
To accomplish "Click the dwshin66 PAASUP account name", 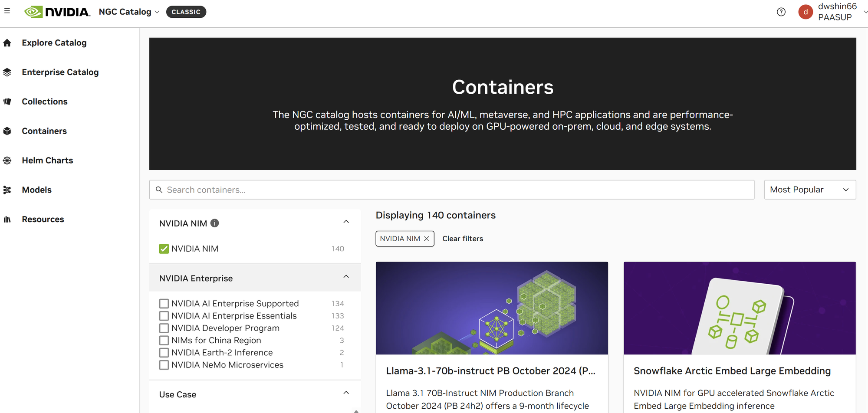I will coord(837,12).
